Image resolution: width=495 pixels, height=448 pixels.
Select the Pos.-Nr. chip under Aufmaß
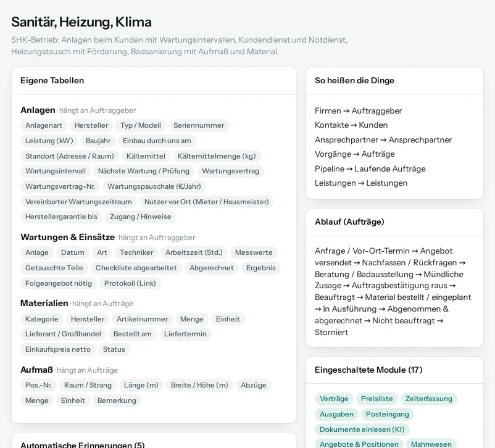[x=38, y=385]
